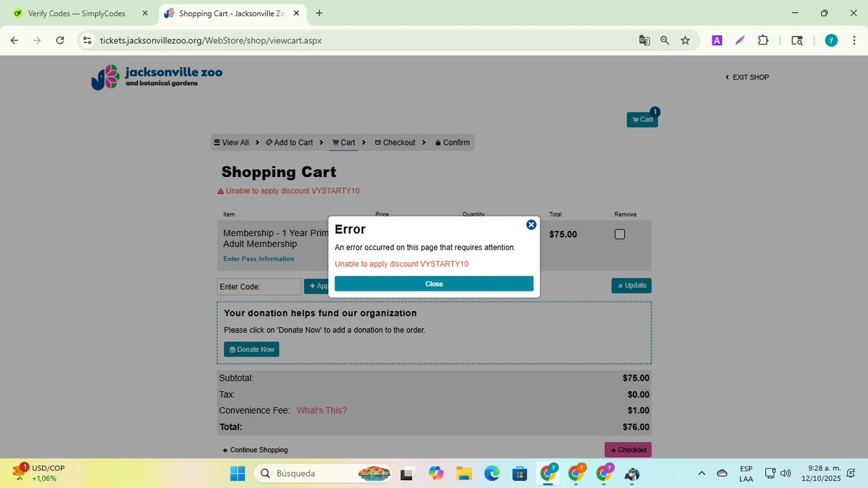
Task: Bookmark this page with the star icon
Action: coord(686,41)
